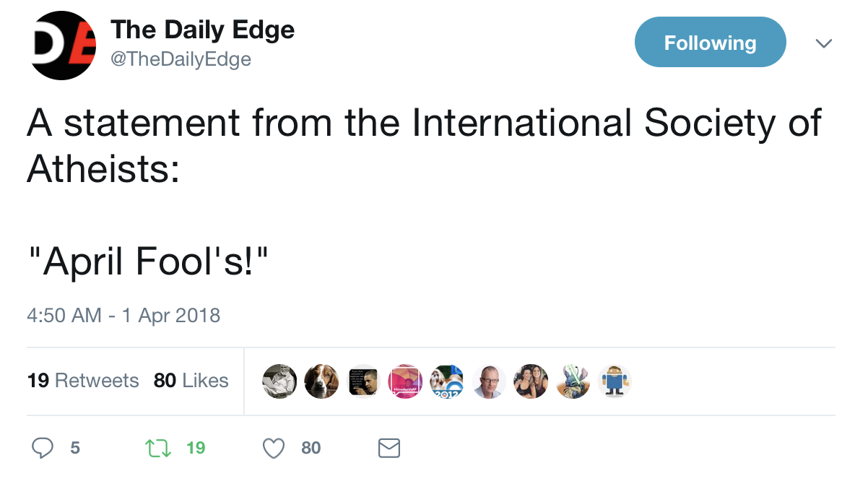Click the black-and-white photo avatar
The height and width of the screenshot is (484, 868).
[x=279, y=381]
